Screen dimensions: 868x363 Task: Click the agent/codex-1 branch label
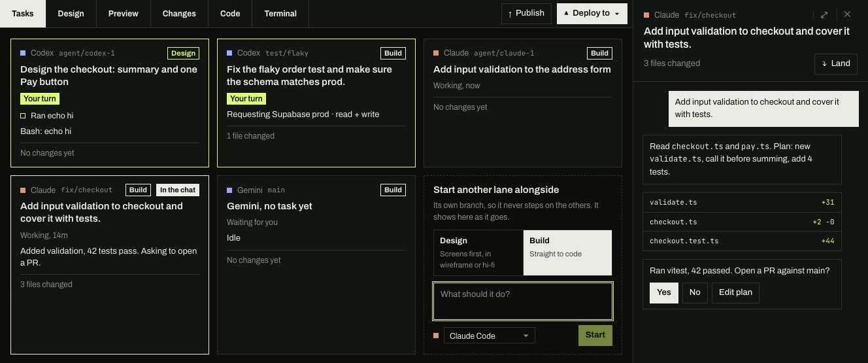pyautogui.click(x=87, y=53)
